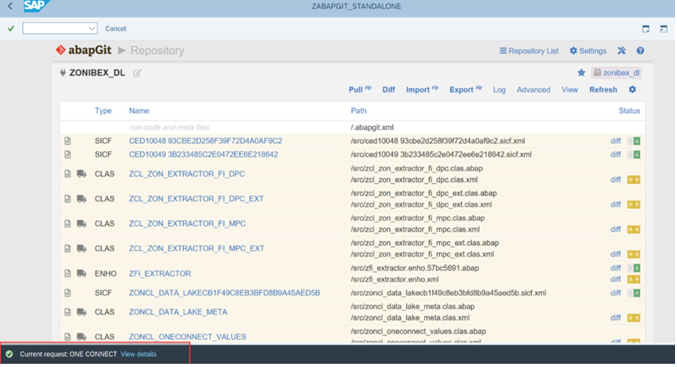This screenshot has height=367, width=677.
Task: Open the Diff menu item
Action: (x=389, y=90)
